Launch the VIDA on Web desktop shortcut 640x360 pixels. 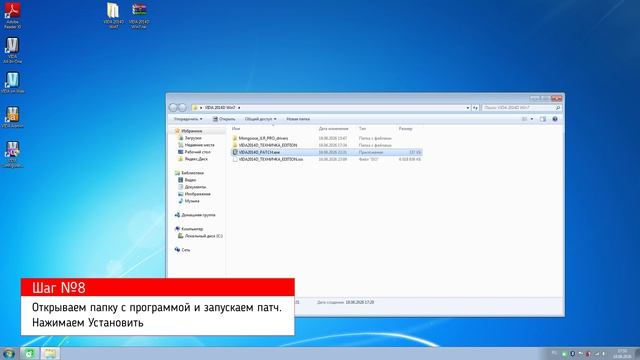13,82
